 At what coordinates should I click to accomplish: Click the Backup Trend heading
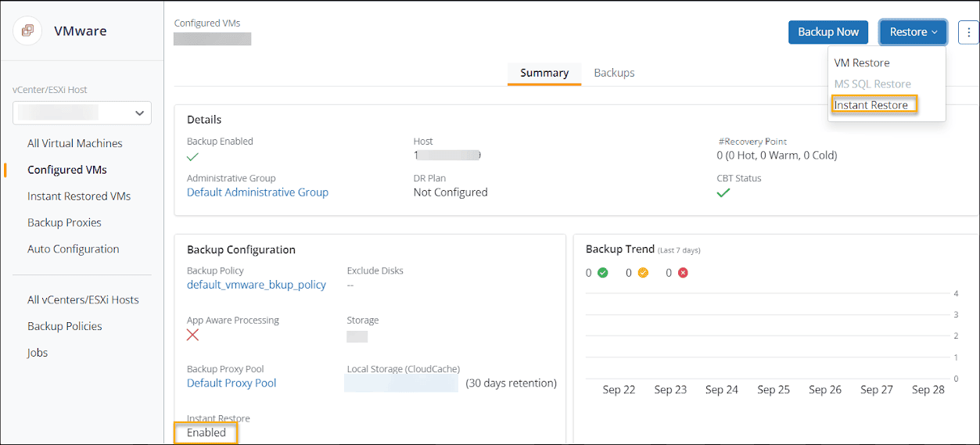click(x=620, y=249)
